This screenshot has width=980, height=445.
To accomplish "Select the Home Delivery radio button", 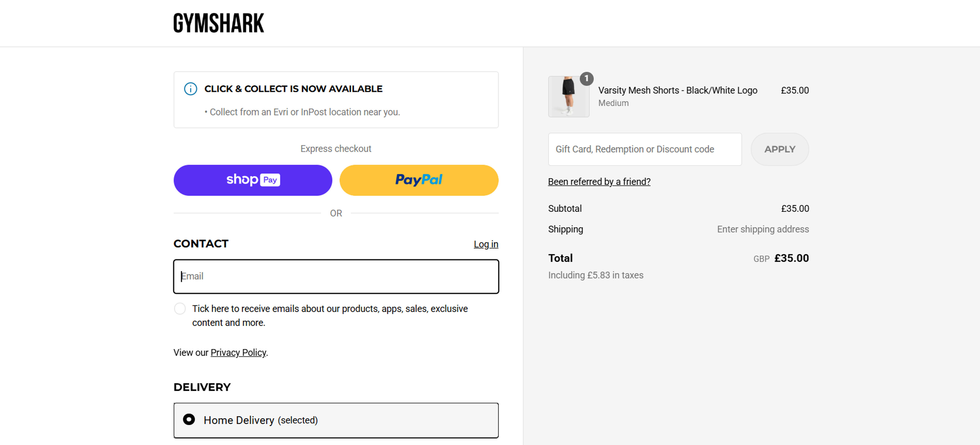I will coord(189,419).
